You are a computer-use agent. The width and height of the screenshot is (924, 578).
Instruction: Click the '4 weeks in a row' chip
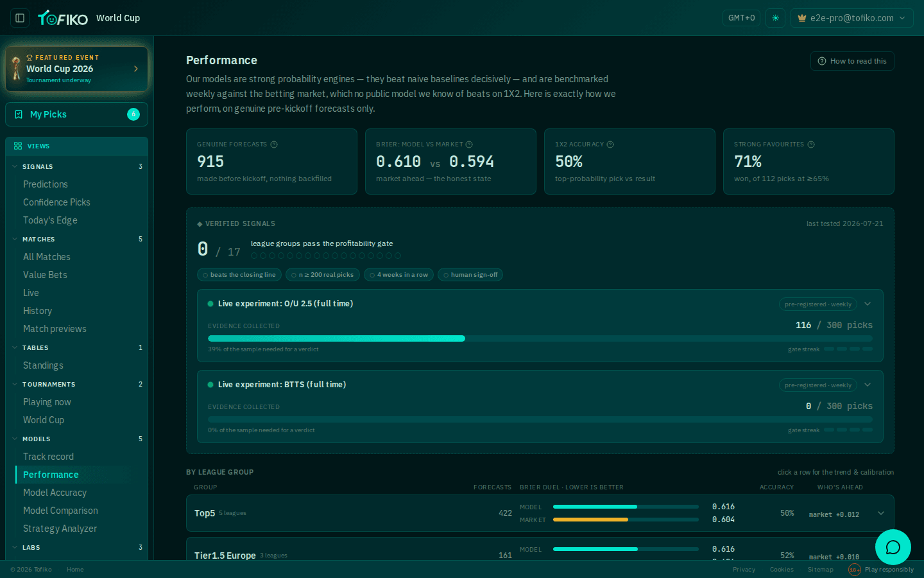click(x=399, y=275)
